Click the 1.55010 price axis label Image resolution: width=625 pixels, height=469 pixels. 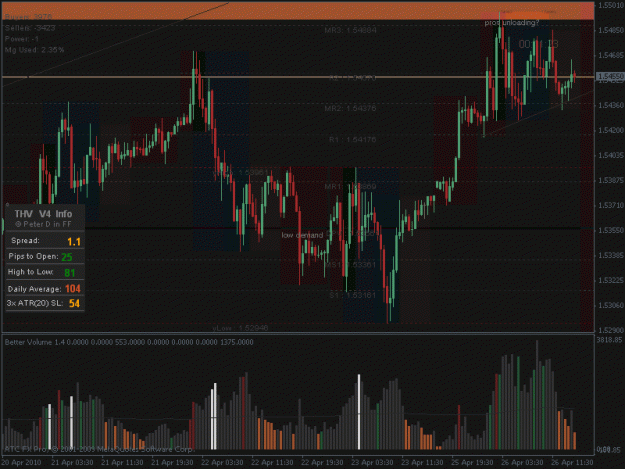pos(611,5)
